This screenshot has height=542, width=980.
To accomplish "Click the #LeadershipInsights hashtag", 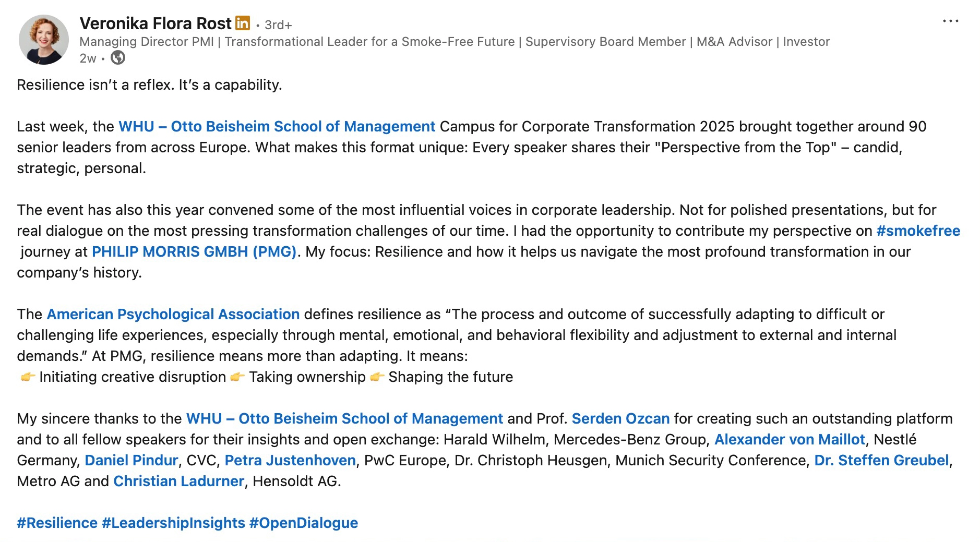I will pos(173,523).
